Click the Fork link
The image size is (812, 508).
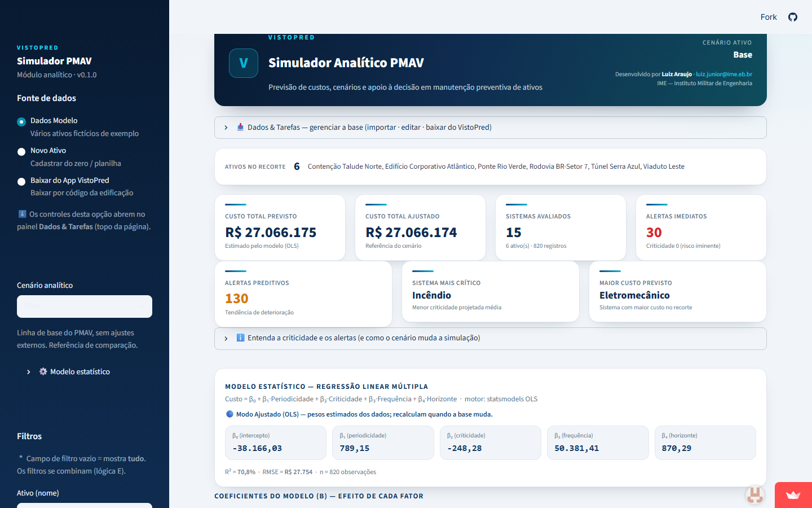pyautogui.click(x=769, y=17)
